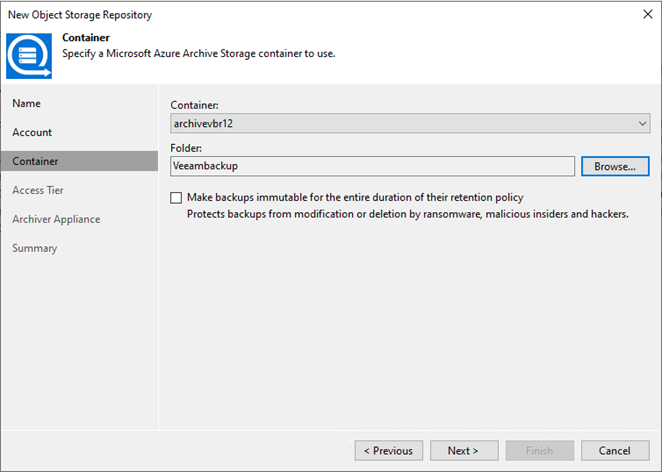
Task: Click the Next > button
Action: coord(464,451)
